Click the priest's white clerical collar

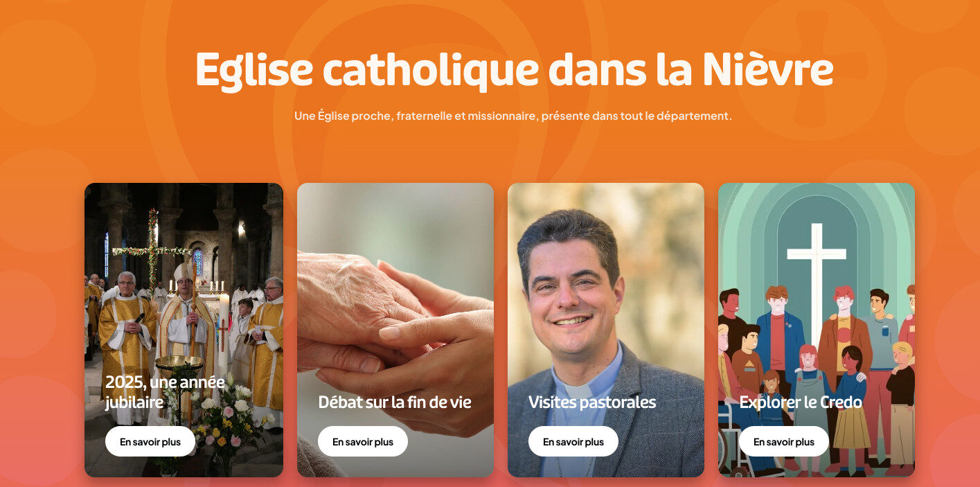click(580, 390)
